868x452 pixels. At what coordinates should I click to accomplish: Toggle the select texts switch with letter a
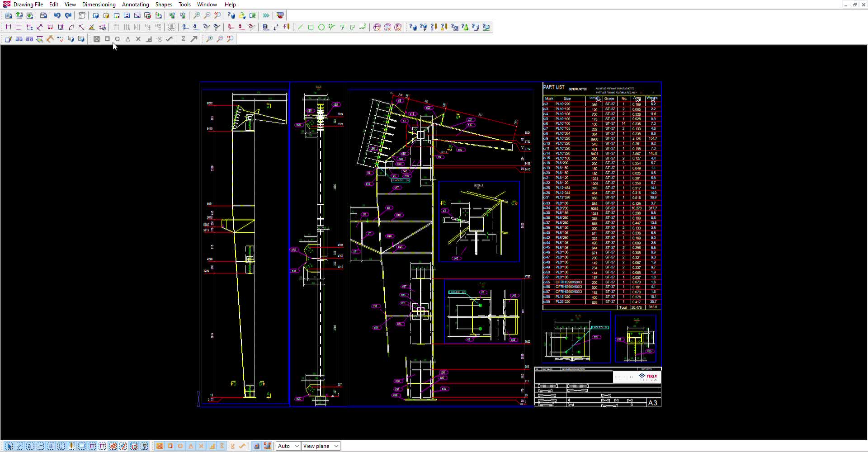[30, 446]
